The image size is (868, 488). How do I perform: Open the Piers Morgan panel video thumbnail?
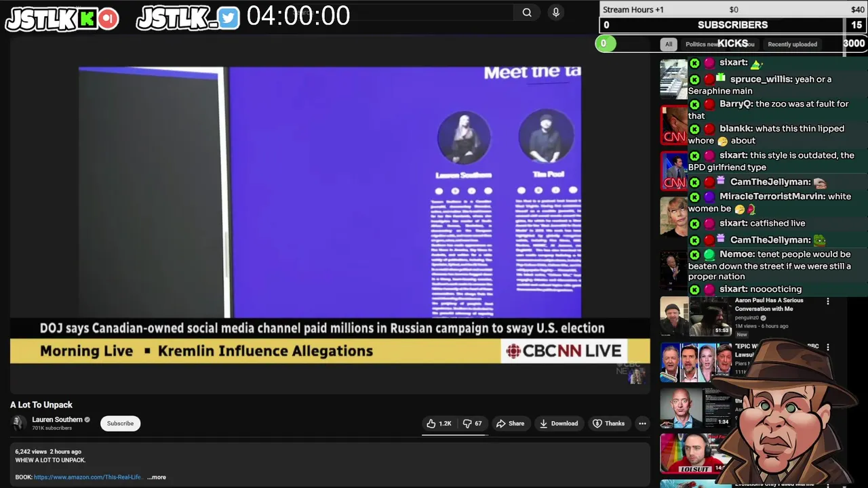695,363
